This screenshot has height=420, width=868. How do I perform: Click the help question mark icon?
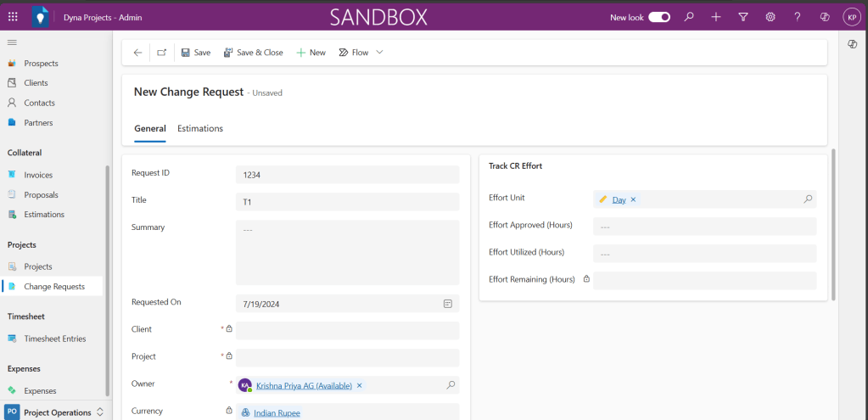click(x=797, y=16)
